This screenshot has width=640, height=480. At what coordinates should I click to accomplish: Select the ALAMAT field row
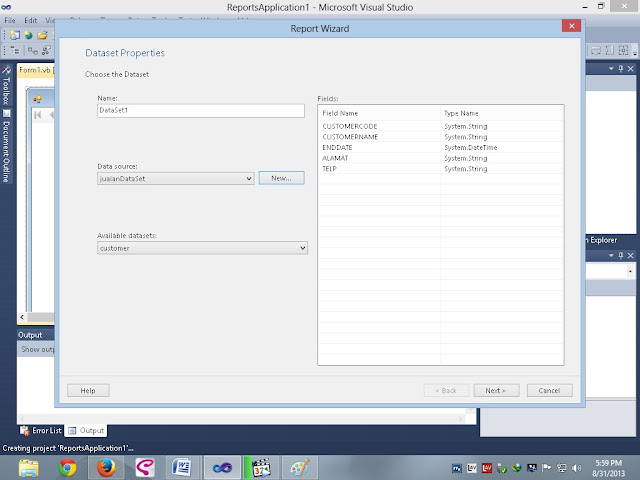click(441, 158)
